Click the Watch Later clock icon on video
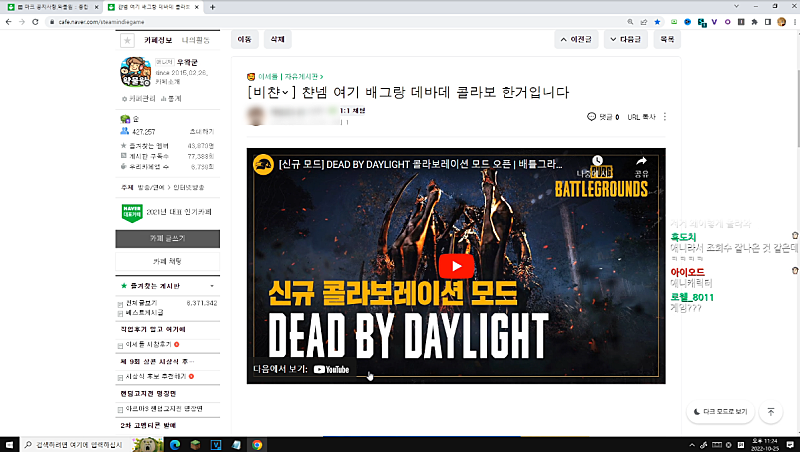800x452 pixels. tap(598, 162)
